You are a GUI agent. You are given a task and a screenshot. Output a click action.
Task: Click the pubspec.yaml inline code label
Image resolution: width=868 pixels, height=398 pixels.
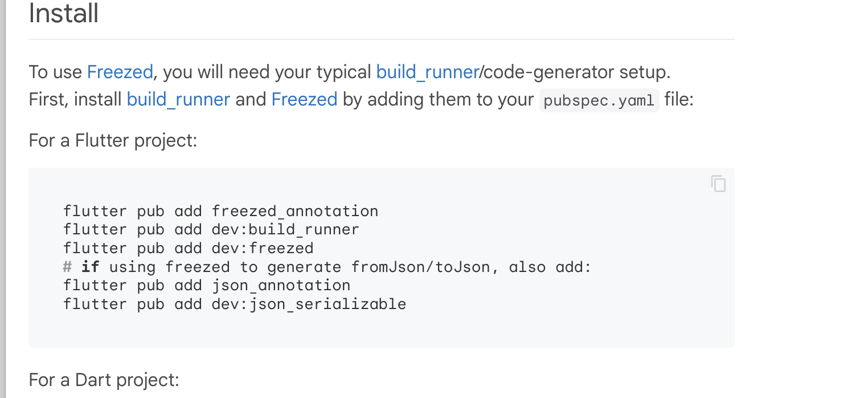599,100
